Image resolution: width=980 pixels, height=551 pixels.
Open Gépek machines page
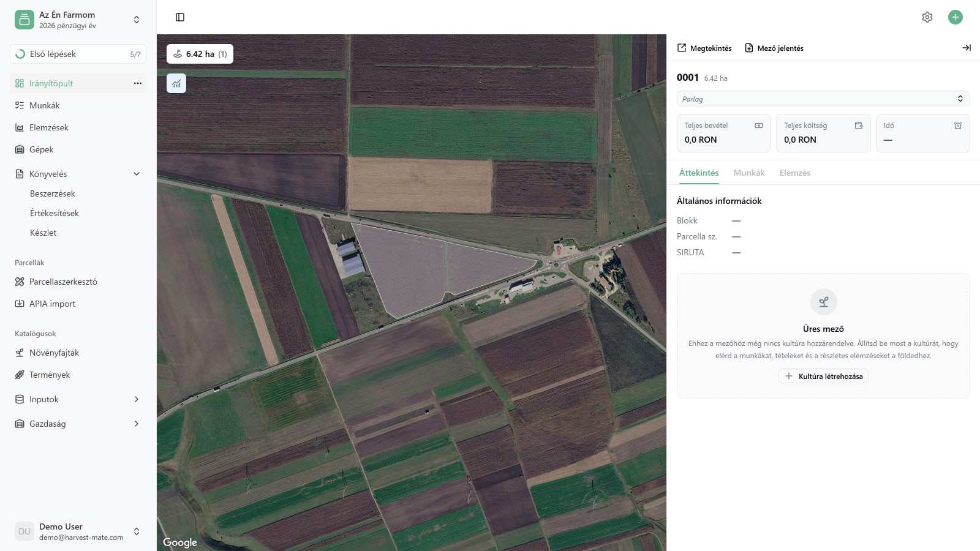pyautogui.click(x=78, y=149)
